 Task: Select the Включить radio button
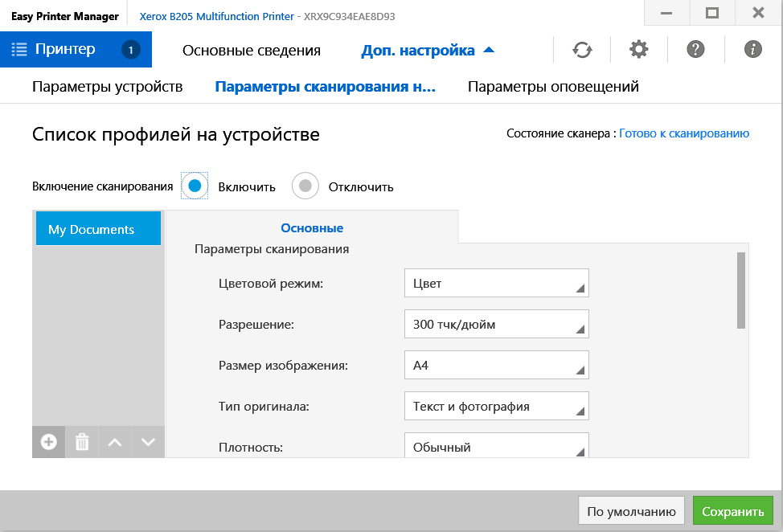195,186
